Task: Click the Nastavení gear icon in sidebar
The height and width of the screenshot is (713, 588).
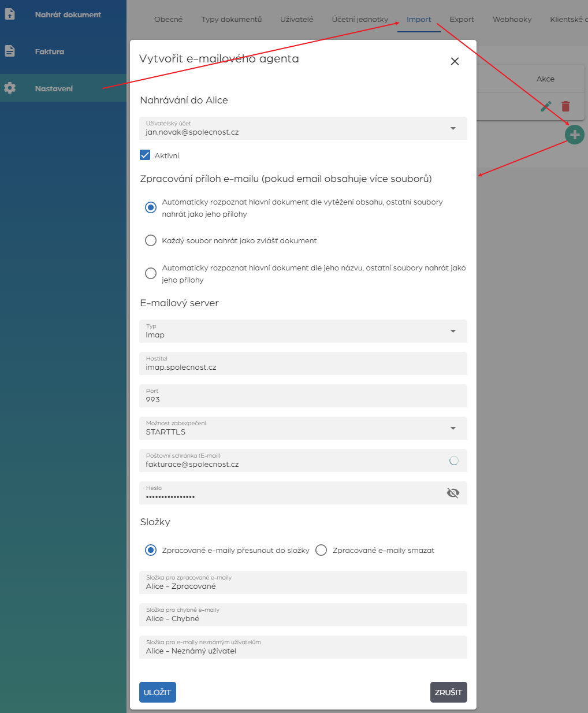Action: click(10, 88)
